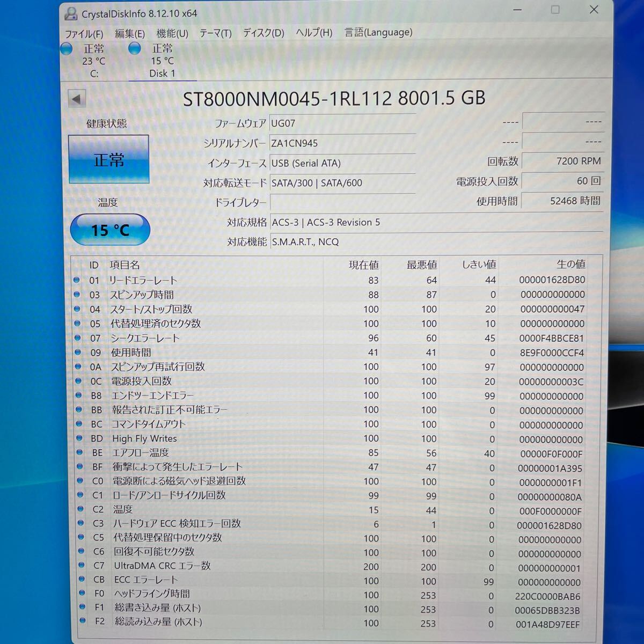Click the firmware field UG07
644x644 pixels.
pyautogui.click(x=342, y=123)
